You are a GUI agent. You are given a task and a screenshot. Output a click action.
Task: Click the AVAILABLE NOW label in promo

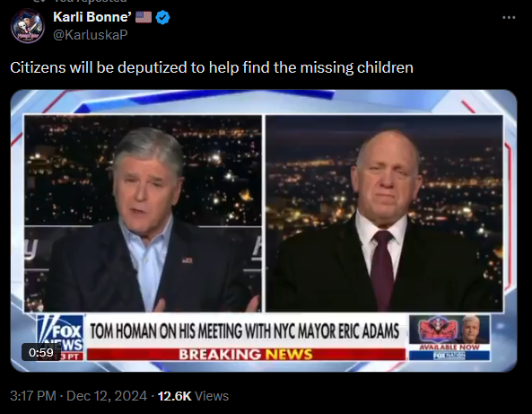[x=449, y=347]
